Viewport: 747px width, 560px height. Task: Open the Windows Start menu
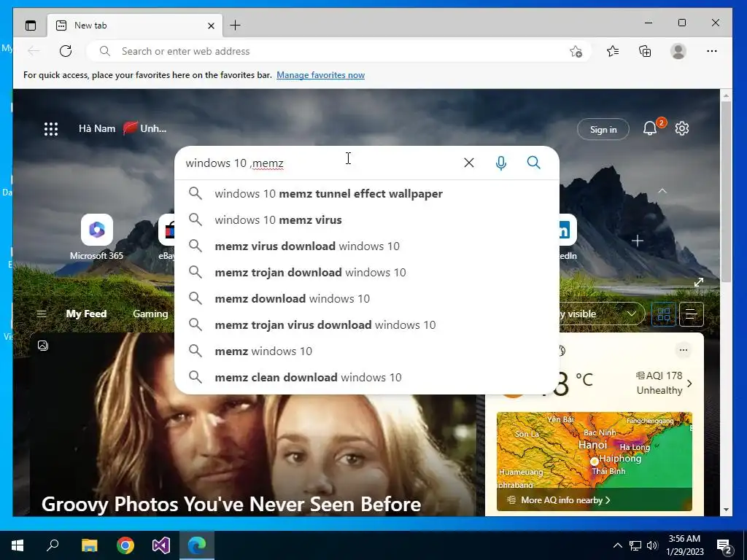(18, 545)
